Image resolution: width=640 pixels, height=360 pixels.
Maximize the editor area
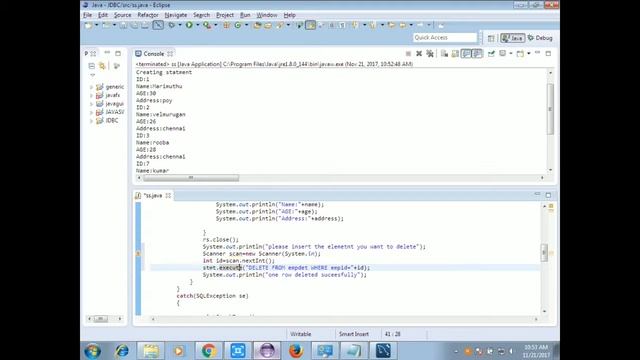(548, 195)
